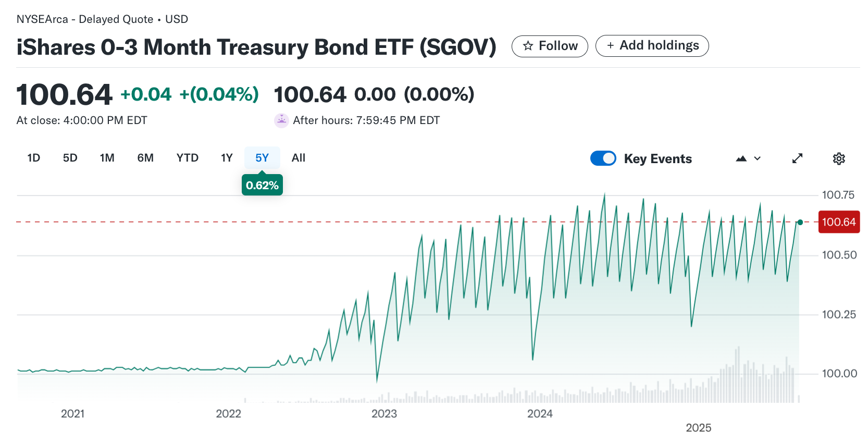868x442 pixels.
Task: Open the chart type (mountain) selector icon
Action: (742, 158)
